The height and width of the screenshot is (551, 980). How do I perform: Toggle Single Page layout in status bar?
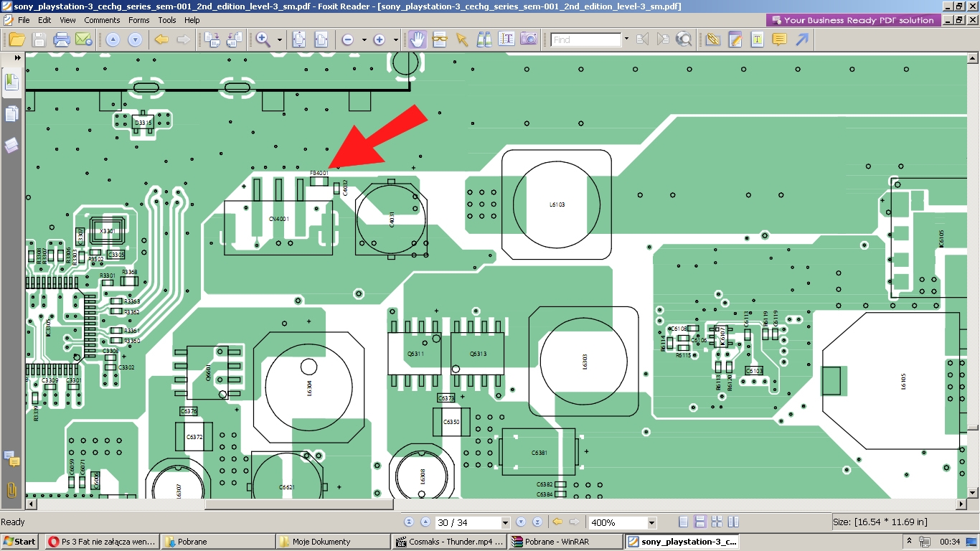point(684,522)
